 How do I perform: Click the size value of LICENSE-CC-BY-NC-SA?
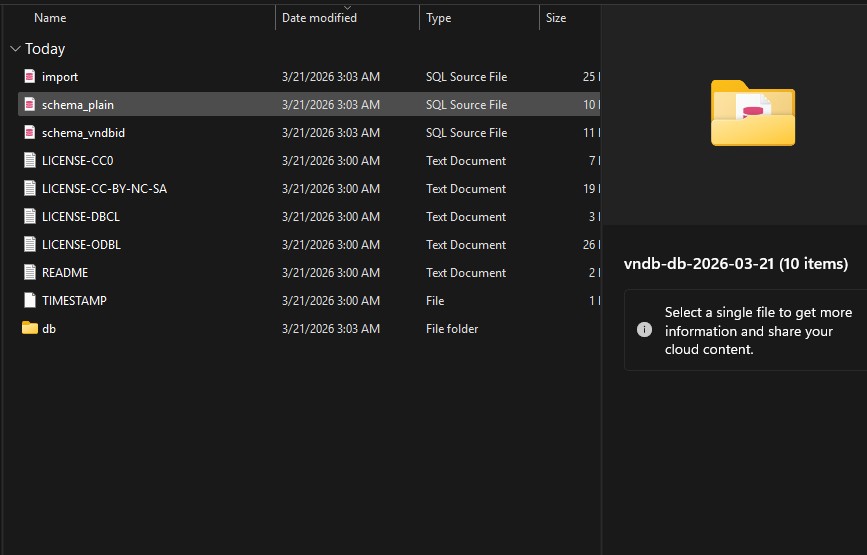coord(591,189)
